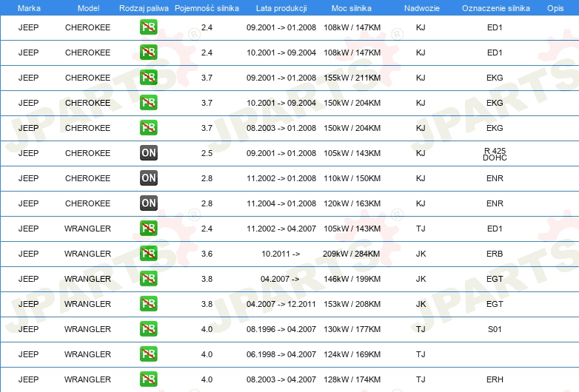This screenshot has width=579, height=392.
Task: Select the PB icon in the Wrangler 2.4 TJ row
Action: (x=149, y=229)
